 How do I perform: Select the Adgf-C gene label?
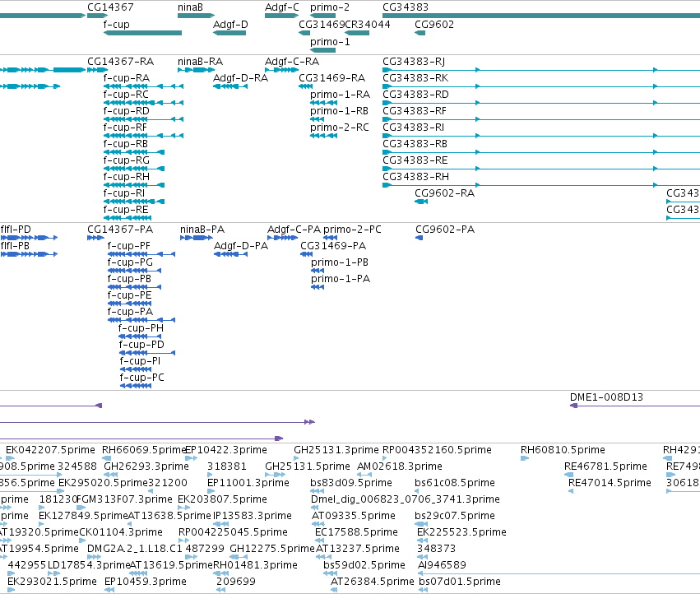281,7
